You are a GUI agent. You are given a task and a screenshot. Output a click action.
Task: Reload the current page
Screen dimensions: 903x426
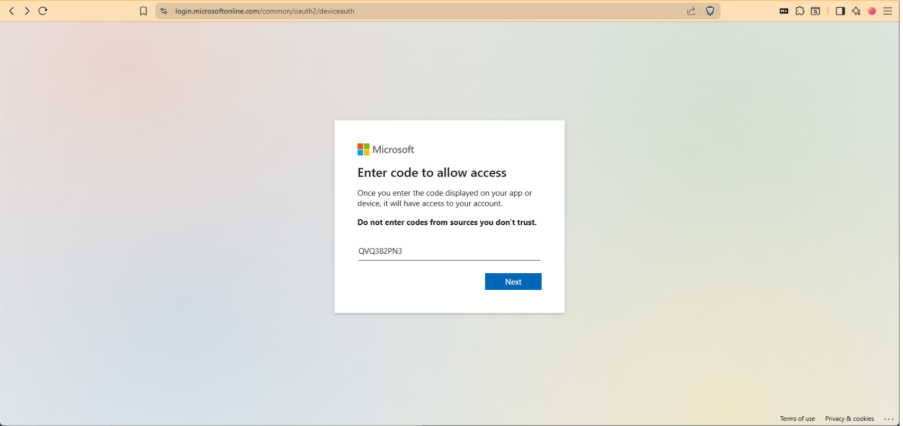43,11
